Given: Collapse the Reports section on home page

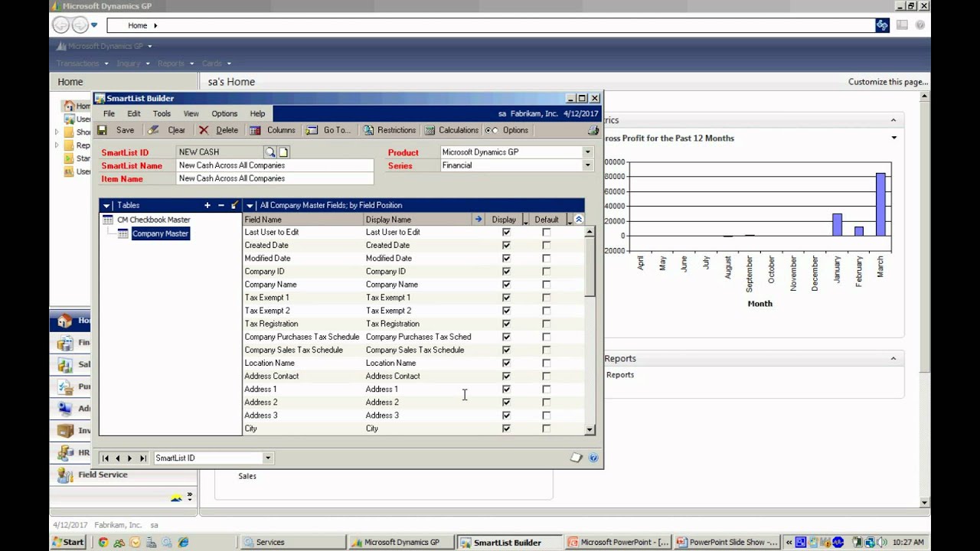Looking at the screenshot, I should point(893,358).
